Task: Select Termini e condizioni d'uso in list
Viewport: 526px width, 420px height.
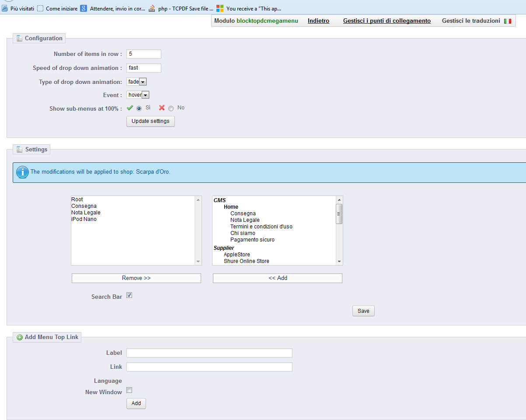Action: pyautogui.click(x=261, y=227)
